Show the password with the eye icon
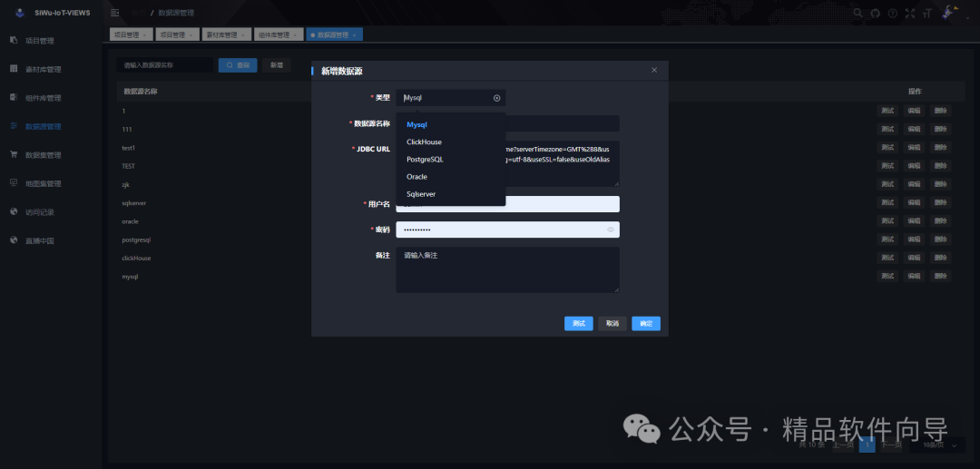Screen dimensions: 980x469 coord(611,230)
